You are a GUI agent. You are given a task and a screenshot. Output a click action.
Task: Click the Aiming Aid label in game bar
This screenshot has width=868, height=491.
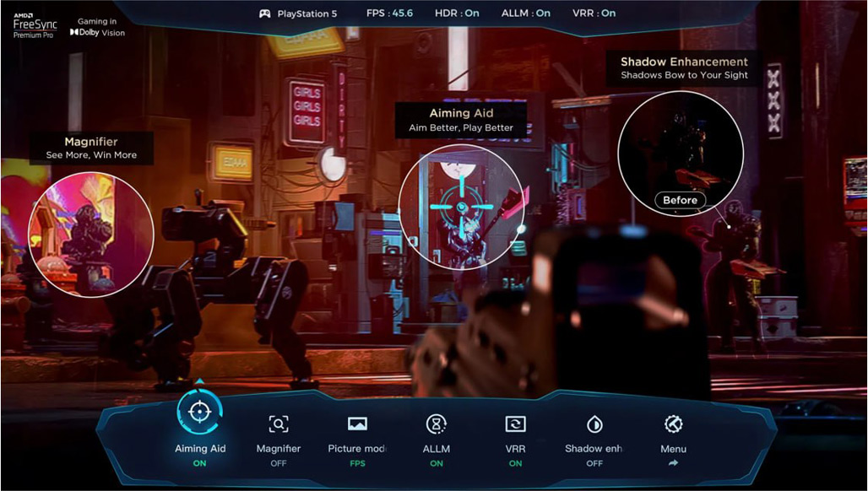200,449
